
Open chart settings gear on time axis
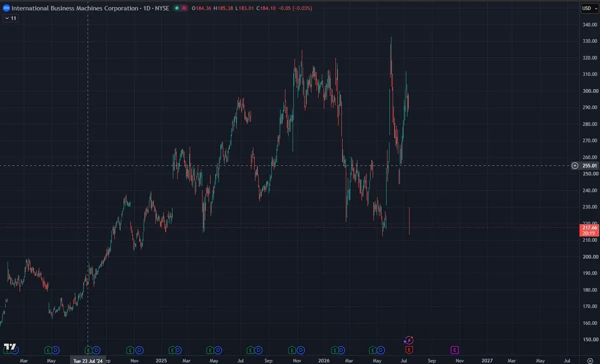pyautogui.click(x=590, y=360)
